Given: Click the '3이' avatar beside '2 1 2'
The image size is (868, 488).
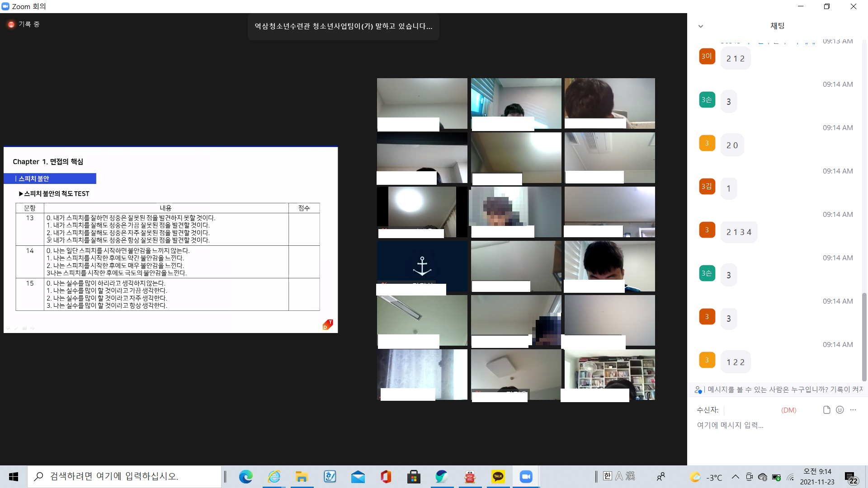Looking at the screenshot, I should (707, 56).
